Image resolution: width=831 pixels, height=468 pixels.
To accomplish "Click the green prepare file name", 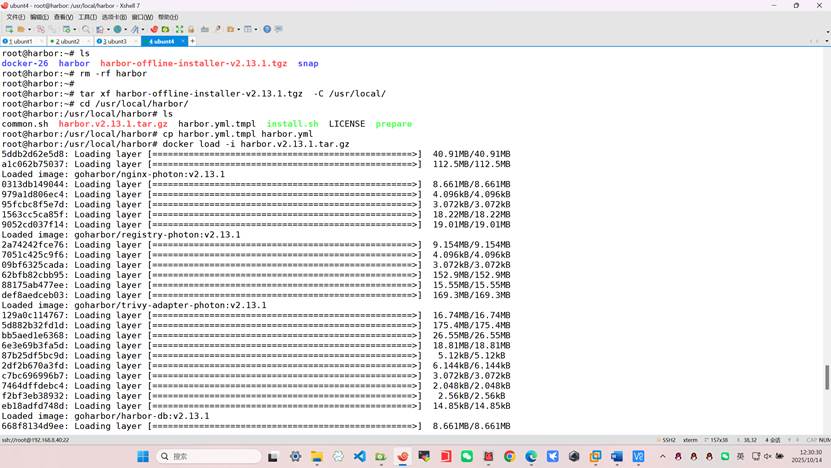I will tap(394, 123).
